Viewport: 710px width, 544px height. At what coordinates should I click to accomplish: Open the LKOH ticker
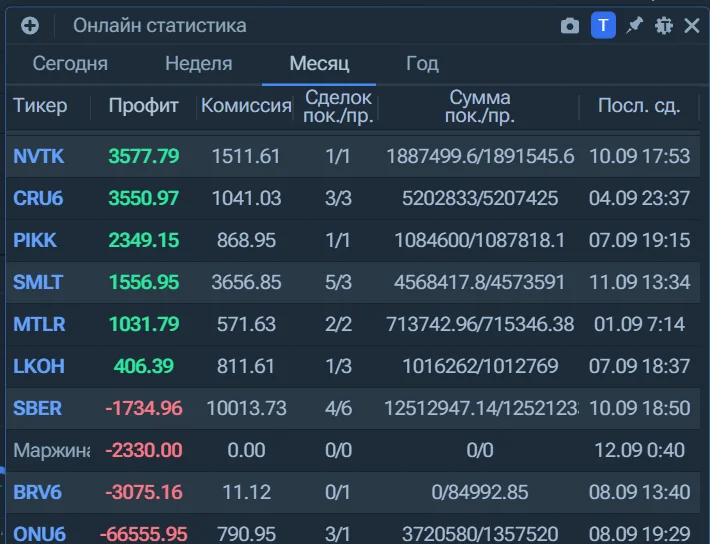pos(39,366)
